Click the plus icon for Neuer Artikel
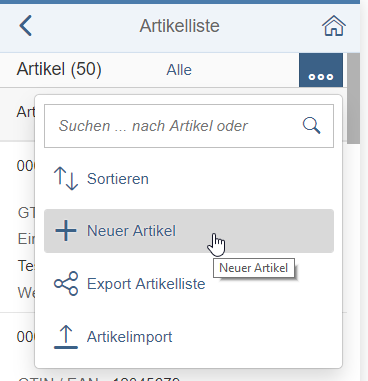 66,231
